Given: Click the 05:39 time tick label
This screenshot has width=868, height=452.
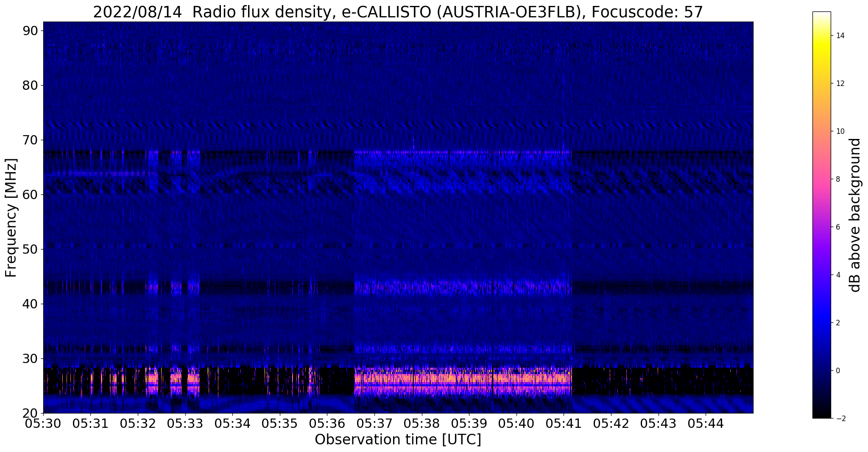Looking at the screenshot, I should pos(469,423).
